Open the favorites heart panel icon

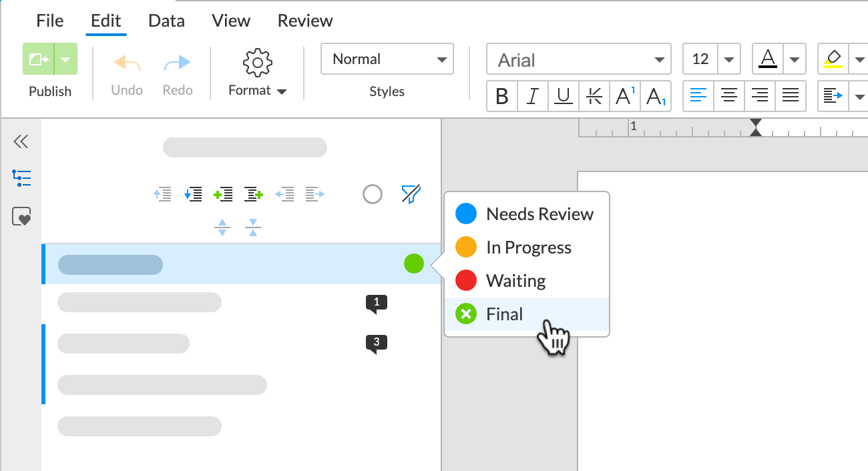21,217
